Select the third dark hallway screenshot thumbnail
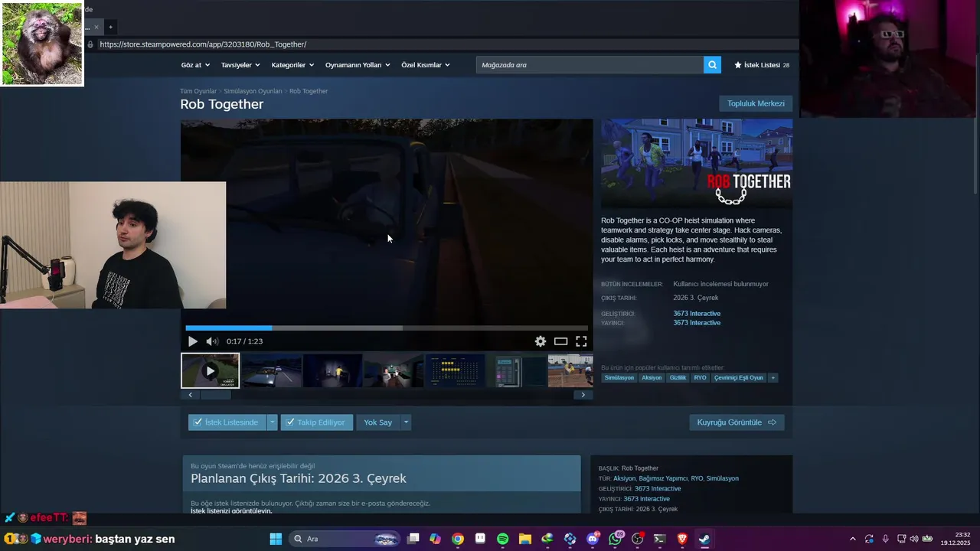 [x=333, y=371]
